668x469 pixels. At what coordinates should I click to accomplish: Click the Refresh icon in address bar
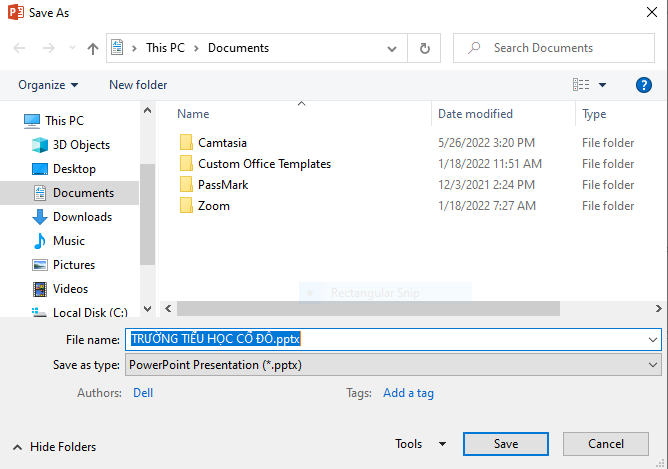click(425, 48)
